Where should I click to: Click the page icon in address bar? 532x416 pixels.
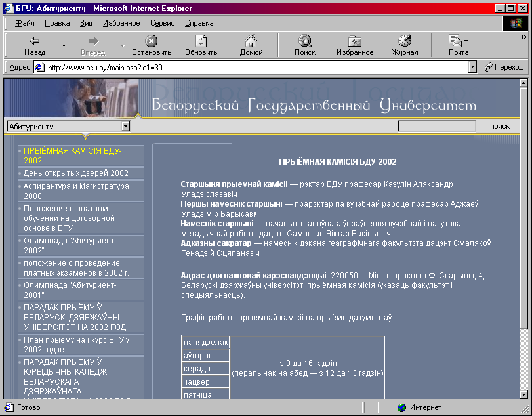coord(40,67)
